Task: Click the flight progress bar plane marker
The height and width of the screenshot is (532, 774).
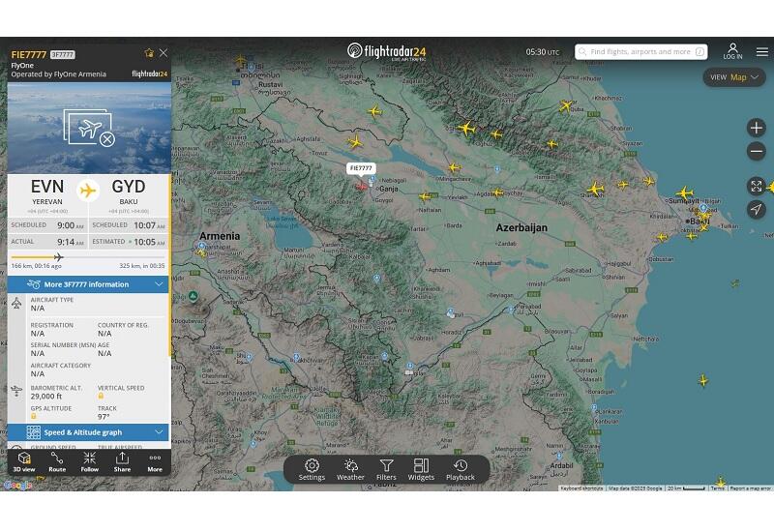Action: [59, 257]
